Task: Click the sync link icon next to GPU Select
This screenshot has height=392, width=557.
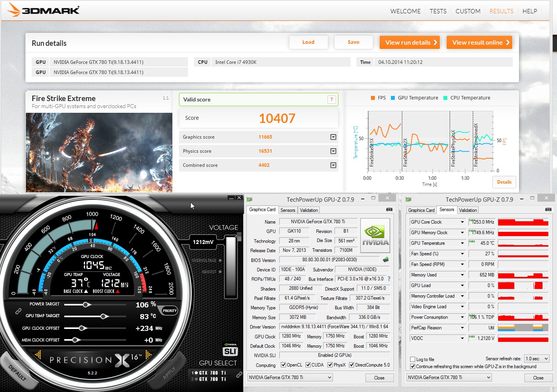Action: (x=239, y=375)
